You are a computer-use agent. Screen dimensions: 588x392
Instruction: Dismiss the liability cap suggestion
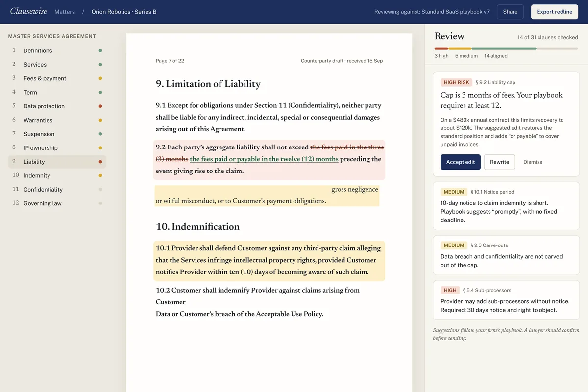(533, 162)
